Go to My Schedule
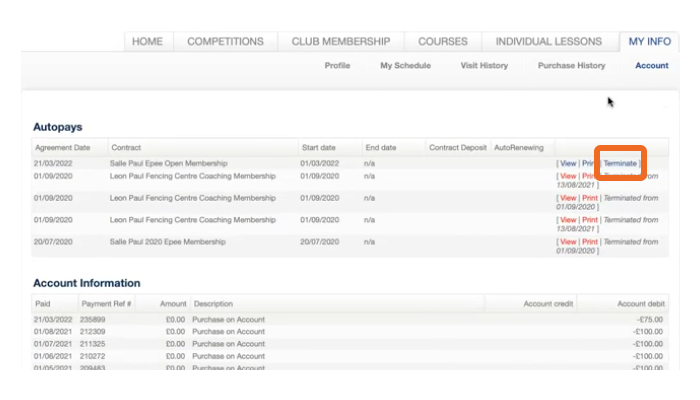This screenshot has height=400, width=700. point(405,66)
